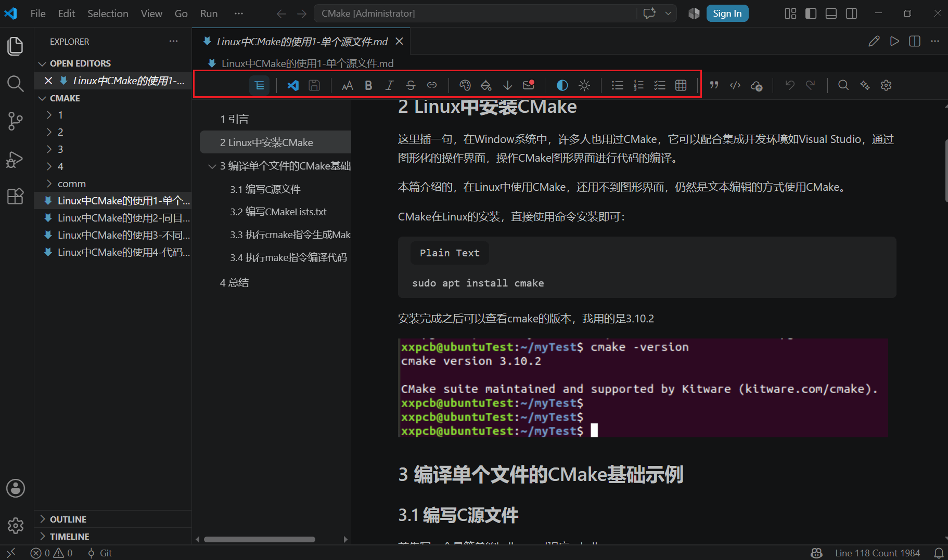The image size is (948, 560).
Task: Click the cloud upload icon
Action: pyautogui.click(x=757, y=85)
